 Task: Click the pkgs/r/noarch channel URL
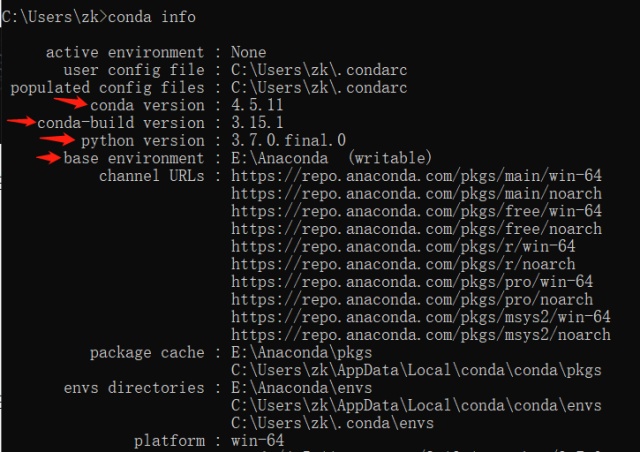click(403, 264)
